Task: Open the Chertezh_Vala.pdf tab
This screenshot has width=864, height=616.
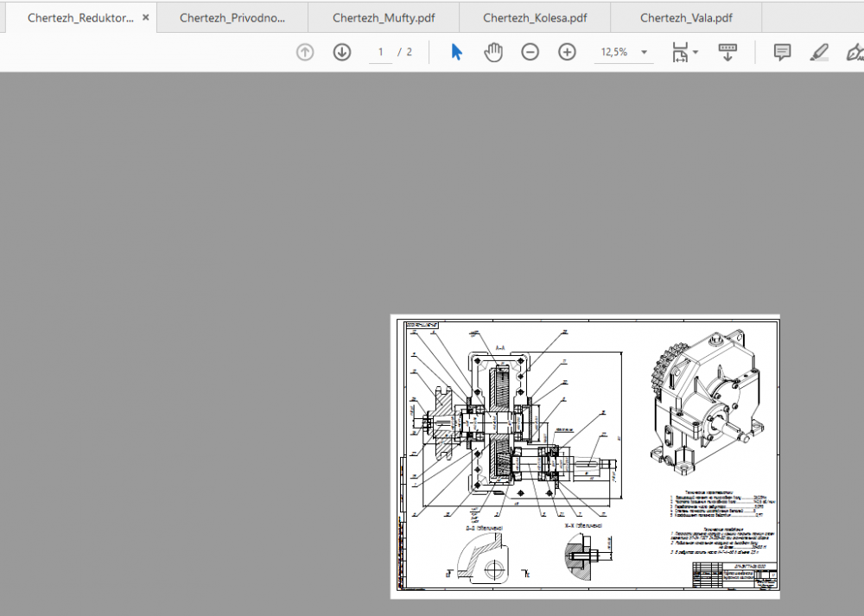Action: 686,17
